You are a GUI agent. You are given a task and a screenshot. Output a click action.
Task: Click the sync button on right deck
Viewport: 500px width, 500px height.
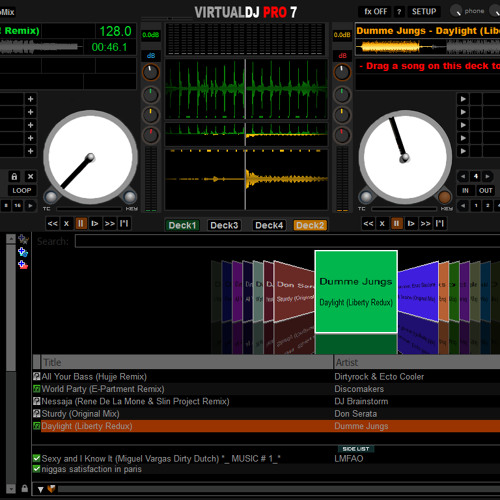440,223
